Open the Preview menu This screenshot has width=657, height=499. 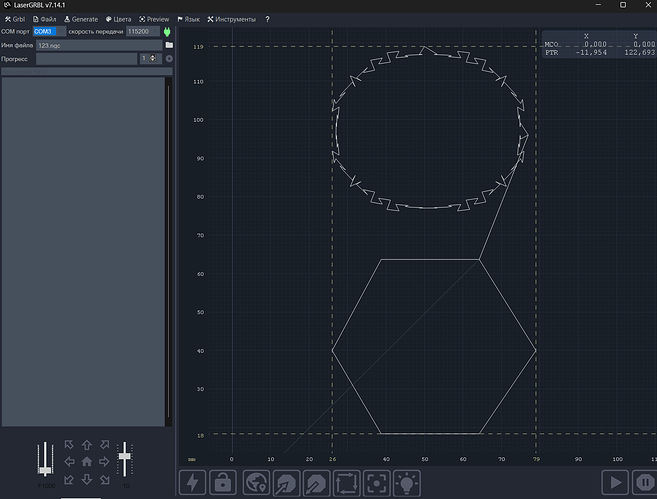[154, 19]
